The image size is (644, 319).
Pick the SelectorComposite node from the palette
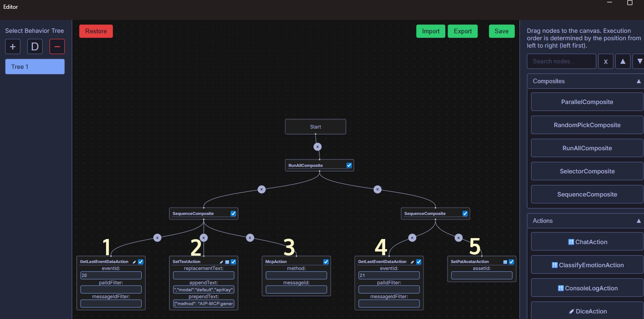pos(587,171)
